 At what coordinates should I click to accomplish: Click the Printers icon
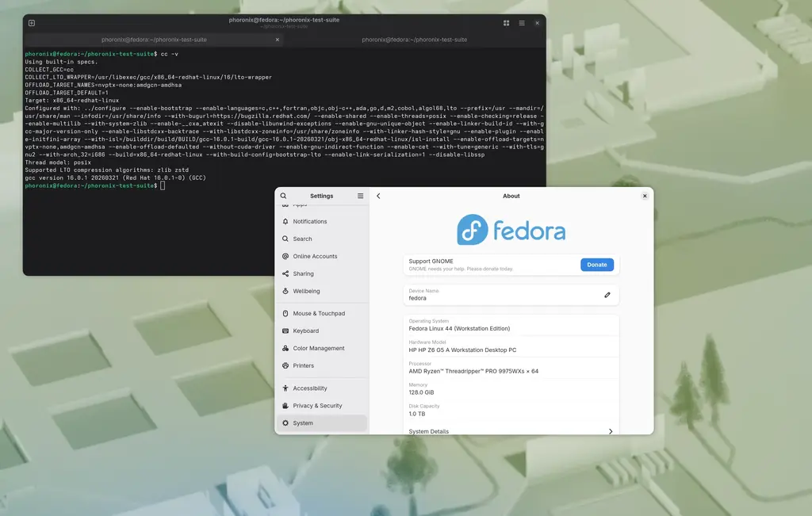click(x=285, y=365)
